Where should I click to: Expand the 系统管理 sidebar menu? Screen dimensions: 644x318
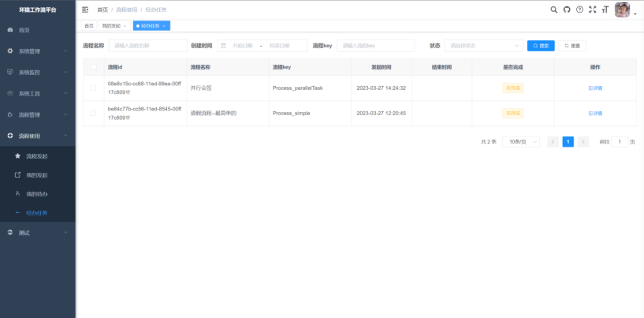click(x=37, y=51)
